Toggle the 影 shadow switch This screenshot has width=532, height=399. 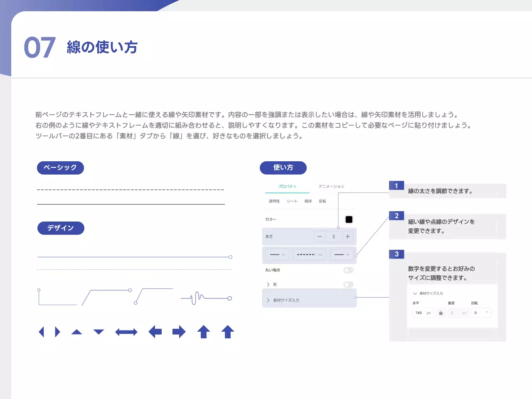click(348, 284)
